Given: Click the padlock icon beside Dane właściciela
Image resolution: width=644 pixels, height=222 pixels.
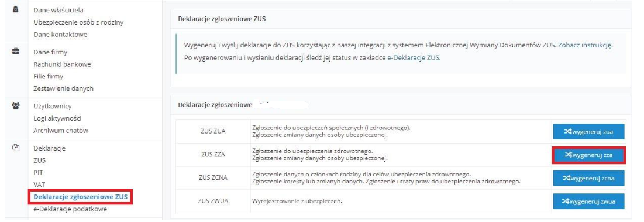Looking at the screenshot, I should (x=16, y=9).
